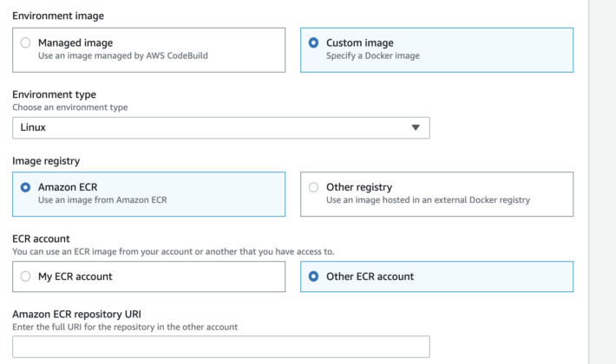This screenshot has height=364, width=616.
Task: Click the external Docker registry description
Action: tap(428, 200)
